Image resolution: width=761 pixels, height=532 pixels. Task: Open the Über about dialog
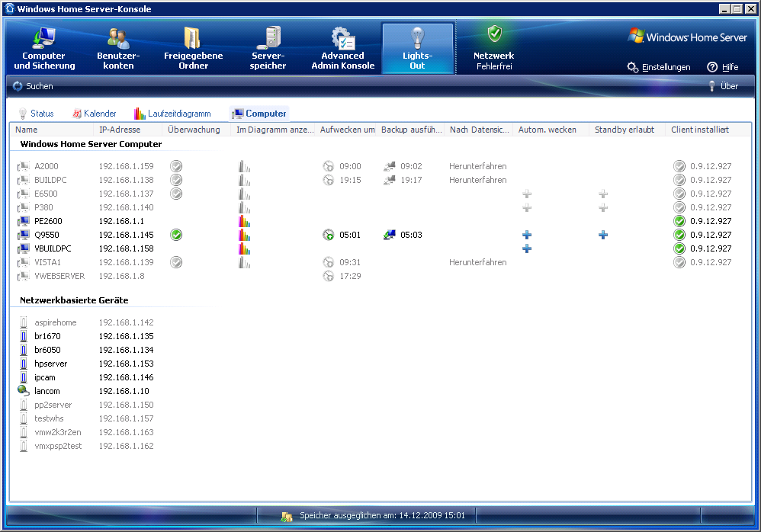(x=723, y=86)
